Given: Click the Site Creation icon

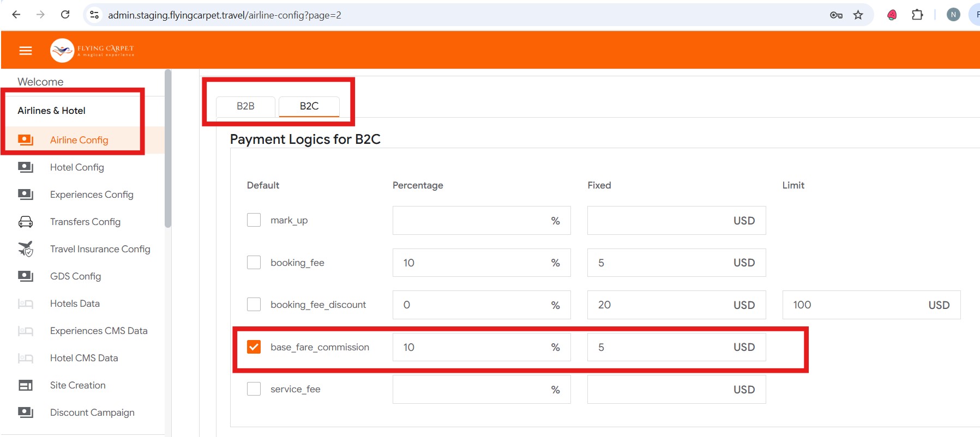Looking at the screenshot, I should (26, 385).
